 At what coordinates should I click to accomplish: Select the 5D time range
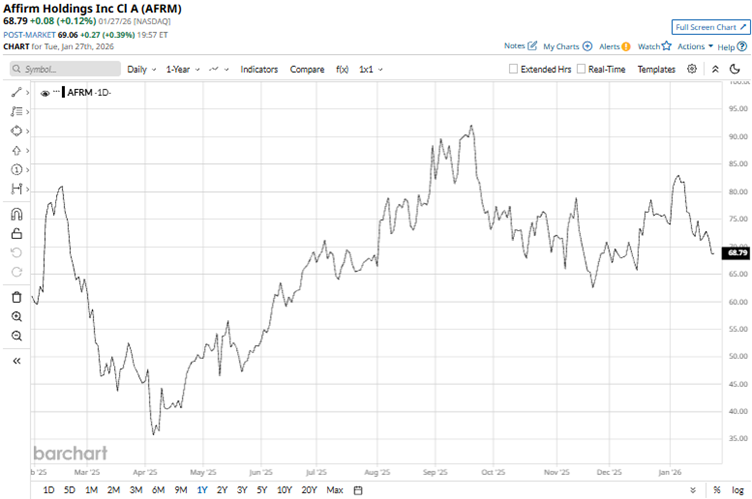[70, 490]
